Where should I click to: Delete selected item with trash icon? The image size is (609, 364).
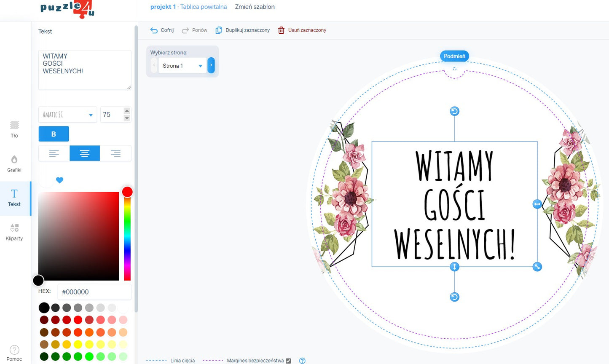[281, 30]
